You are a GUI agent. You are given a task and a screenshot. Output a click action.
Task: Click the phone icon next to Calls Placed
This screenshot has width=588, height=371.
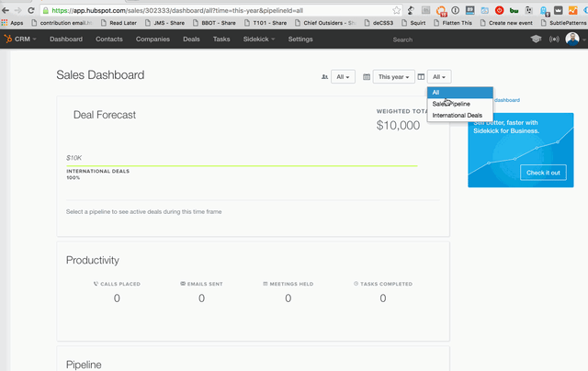pyautogui.click(x=96, y=284)
